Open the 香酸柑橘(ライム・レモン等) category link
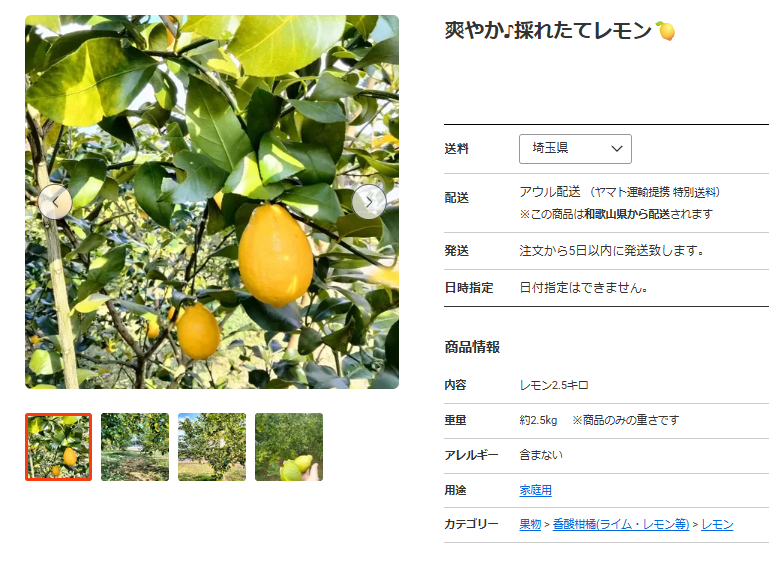 point(620,525)
